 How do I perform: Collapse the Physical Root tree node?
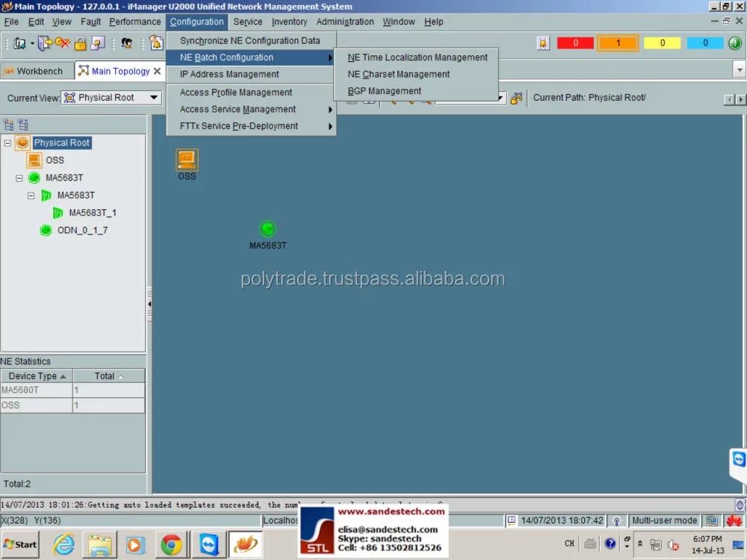[x=7, y=143]
